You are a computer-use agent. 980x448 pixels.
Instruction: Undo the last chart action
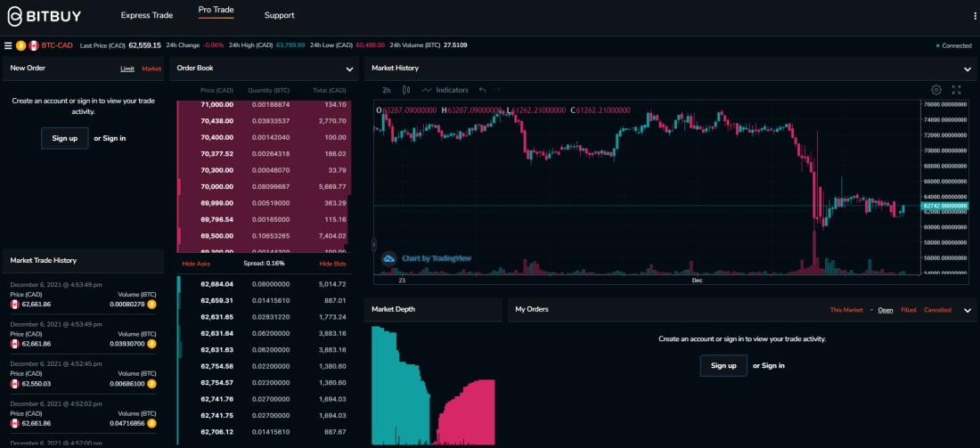pos(482,90)
